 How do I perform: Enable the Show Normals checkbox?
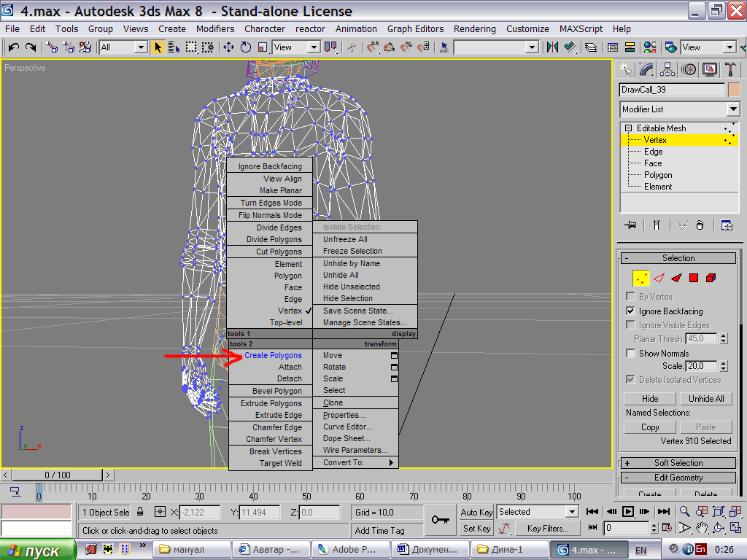point(630,354)
